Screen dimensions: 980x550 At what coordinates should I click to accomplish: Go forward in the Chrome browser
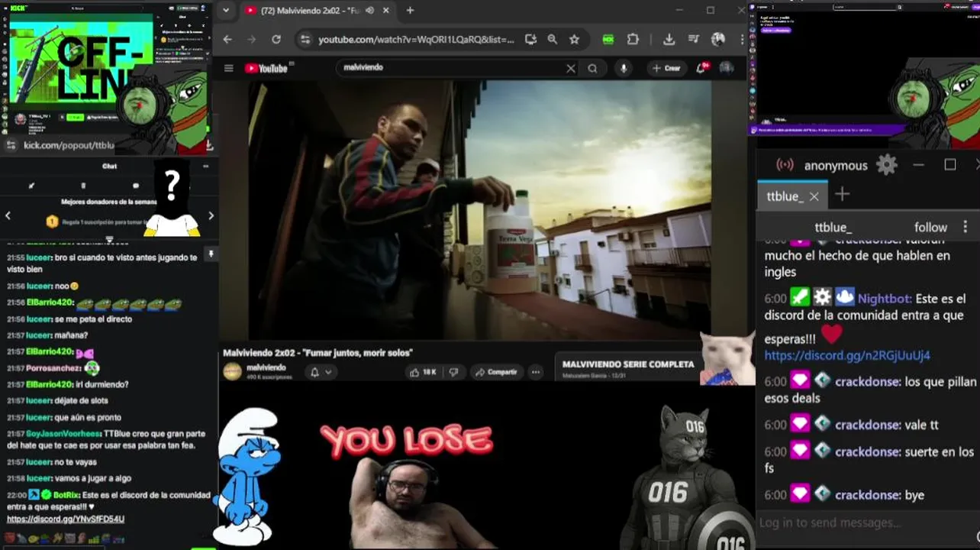pyautogui.click(x=252, y=40)
